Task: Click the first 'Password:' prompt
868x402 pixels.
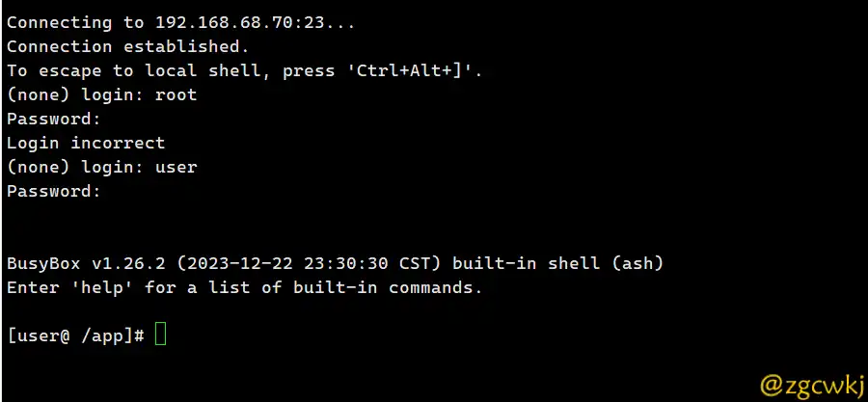Action: click(x=54, y=119)
